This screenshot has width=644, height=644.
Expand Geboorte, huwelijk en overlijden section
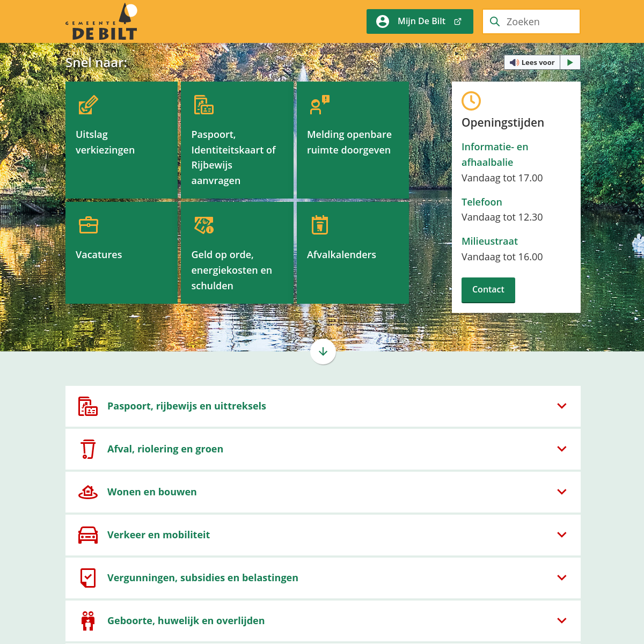323,621
